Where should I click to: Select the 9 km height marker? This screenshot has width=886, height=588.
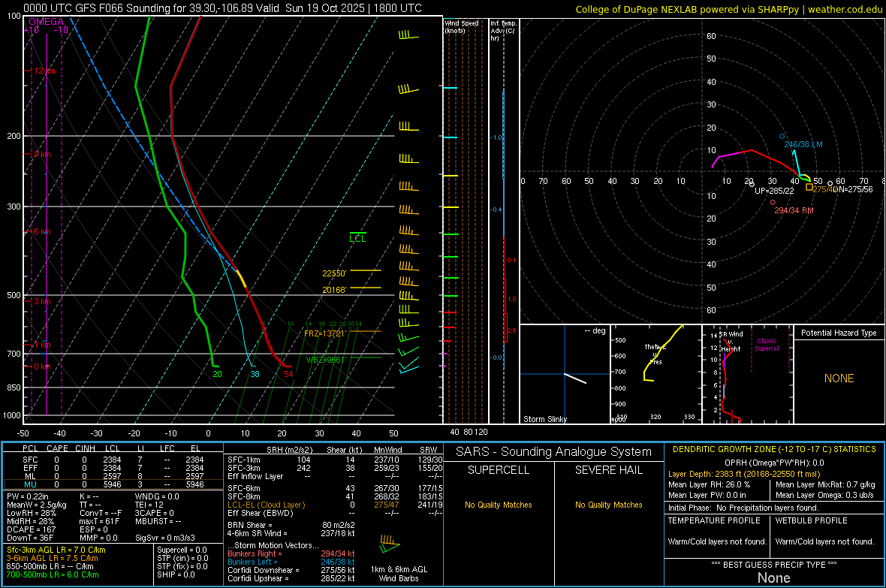click(x=42, y=154)
